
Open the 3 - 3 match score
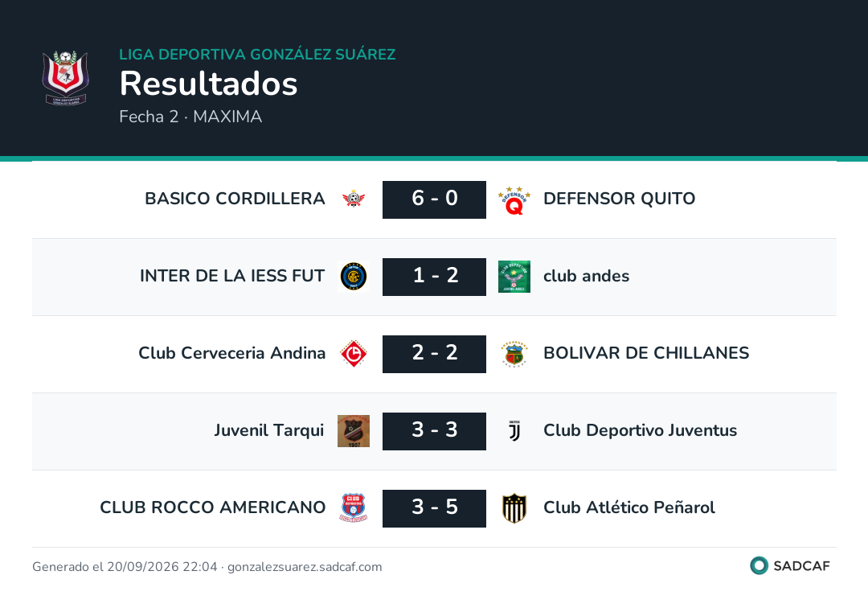click(x=435, y=431)
